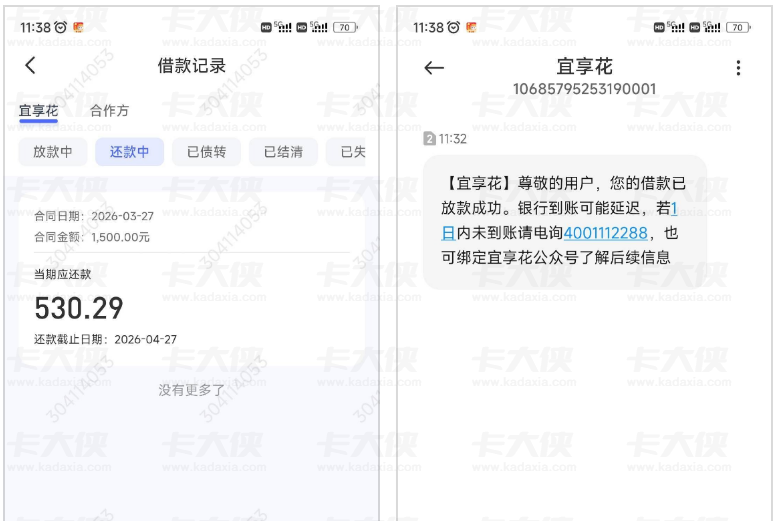This screenshot has height=521, width=777.
Task: Tap the 当期应还款 label
Action: (62, 274)
